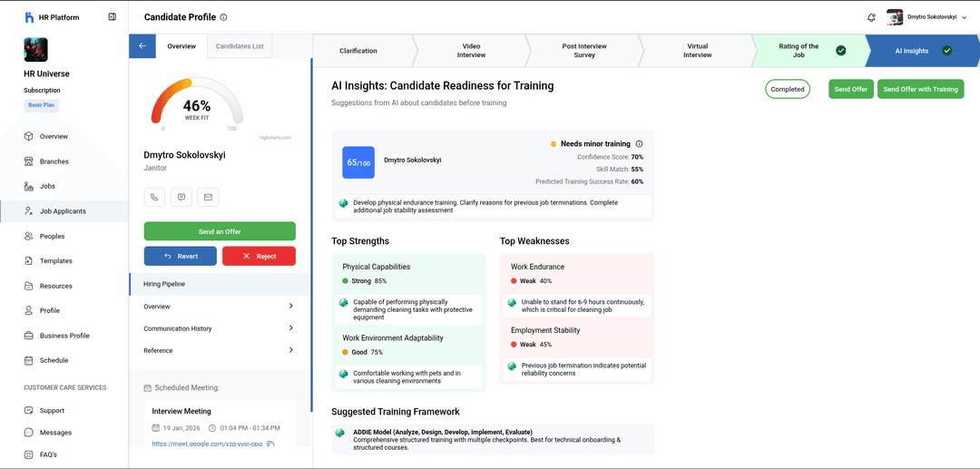980x469 pixels.
Task: Open the Google Meet meeting link
Action: [207, 444]
